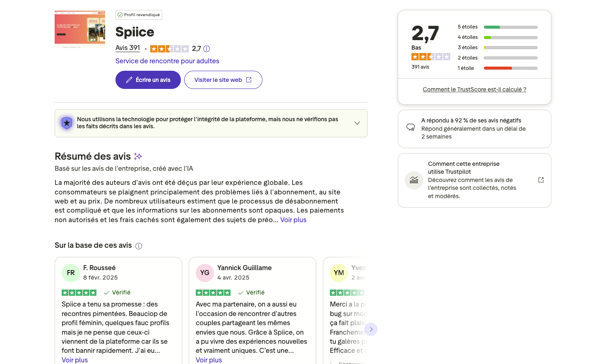Expand the review summary with "Voir plus"
Image resolution: width=589 pixels, height=364 pixels.
[293, 220]
